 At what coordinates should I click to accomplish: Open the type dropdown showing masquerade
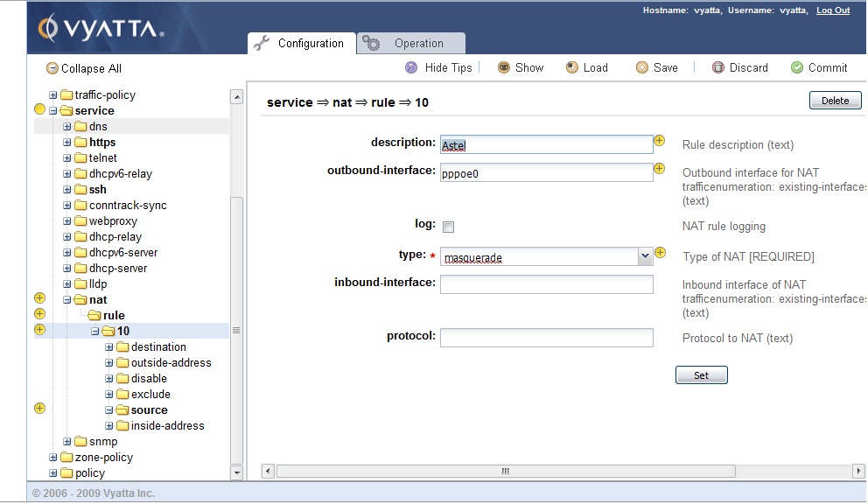(644, 255)
